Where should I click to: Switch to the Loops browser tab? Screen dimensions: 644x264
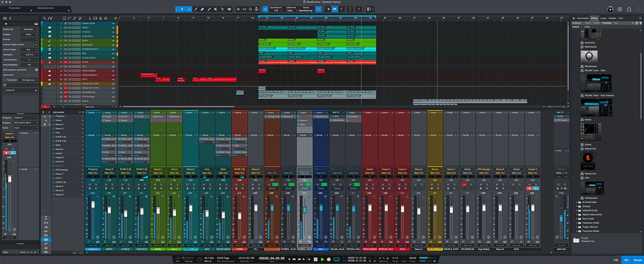tap(603, 18)
